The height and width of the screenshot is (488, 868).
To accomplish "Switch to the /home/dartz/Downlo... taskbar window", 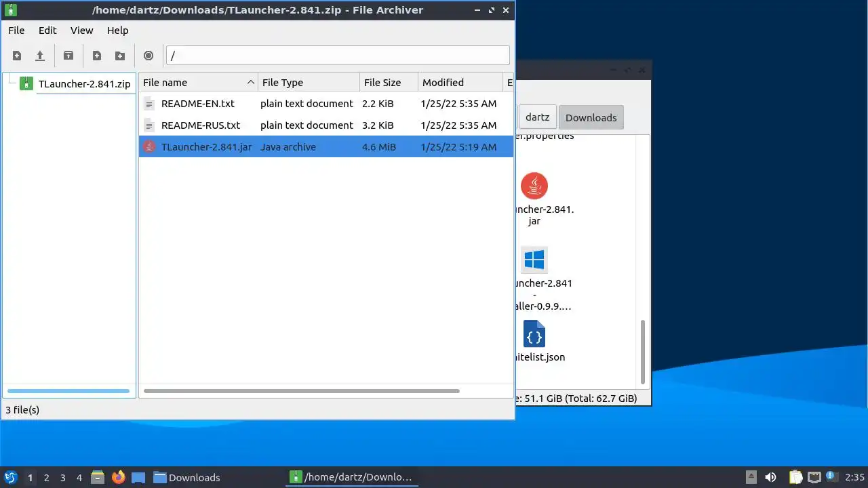I will click(351, 477).
